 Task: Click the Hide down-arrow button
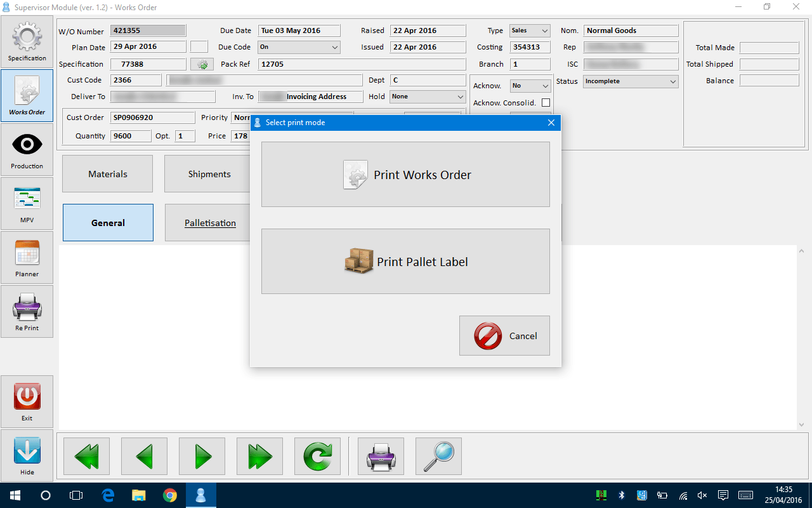pyautogui.click(x=27, y=455)
